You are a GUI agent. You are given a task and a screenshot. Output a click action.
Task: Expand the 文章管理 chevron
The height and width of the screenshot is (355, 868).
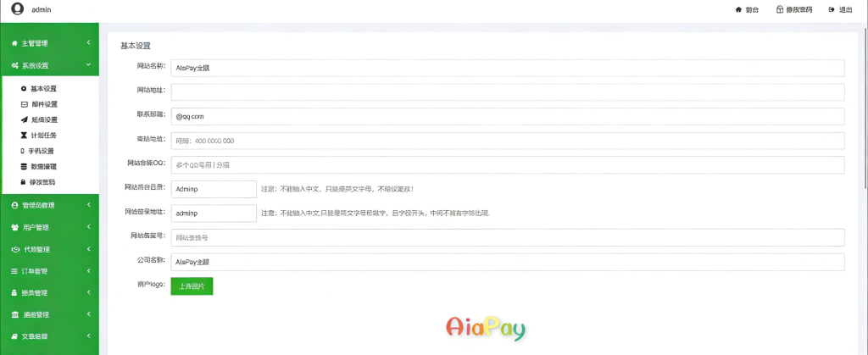tap(88, 336)
